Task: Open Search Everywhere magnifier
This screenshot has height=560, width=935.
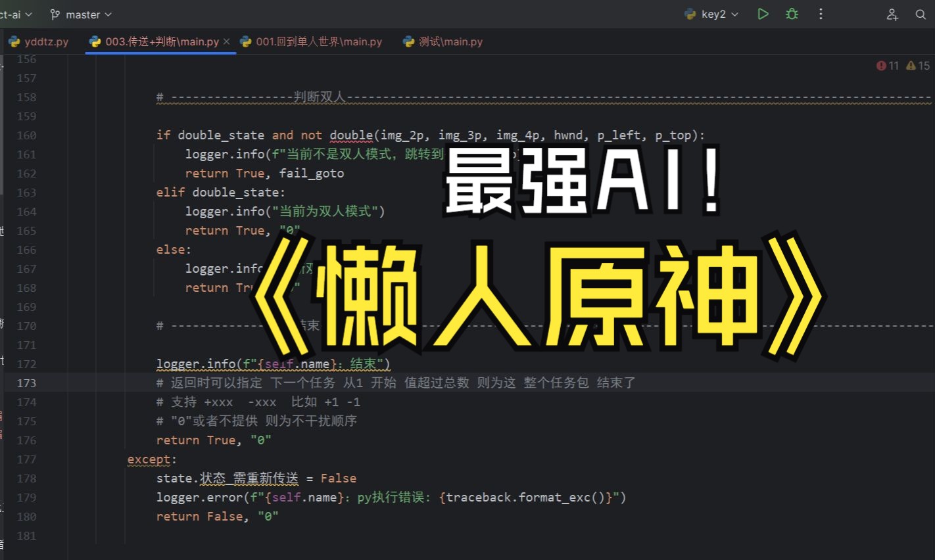Action: tap(921, 14)
